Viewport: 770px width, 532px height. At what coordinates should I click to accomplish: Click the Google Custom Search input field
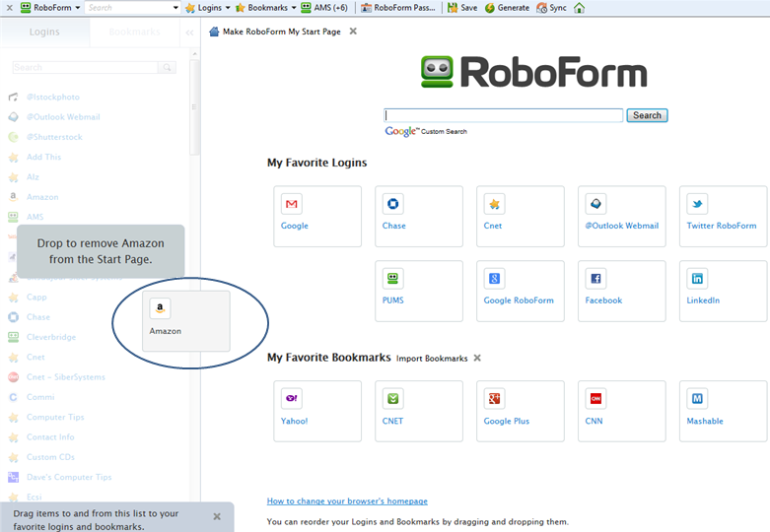coord(504,115)
